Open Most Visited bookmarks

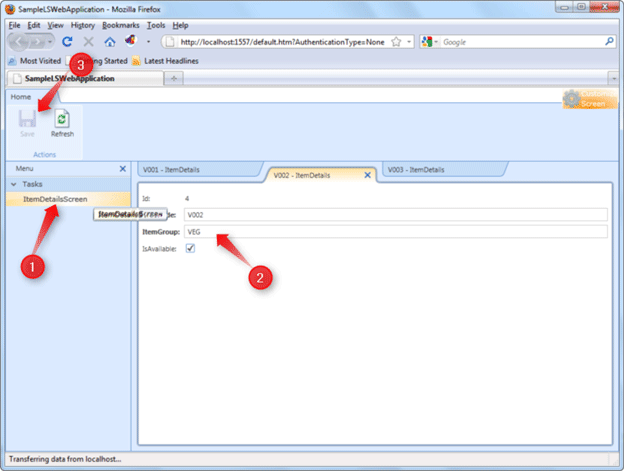click(x=35, y=61)
